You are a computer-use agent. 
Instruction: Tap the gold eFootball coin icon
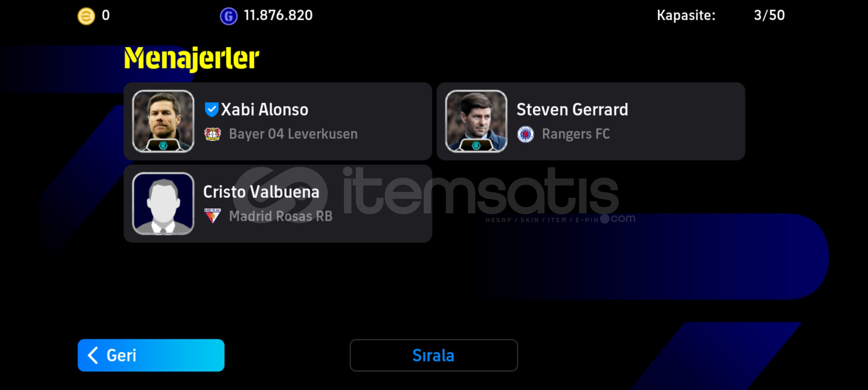(x=86, y=16)
